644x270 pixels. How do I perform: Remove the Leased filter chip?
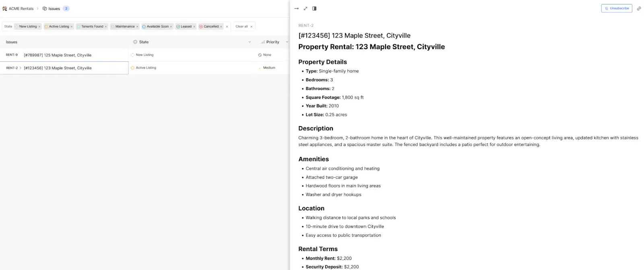pos(194,27)
